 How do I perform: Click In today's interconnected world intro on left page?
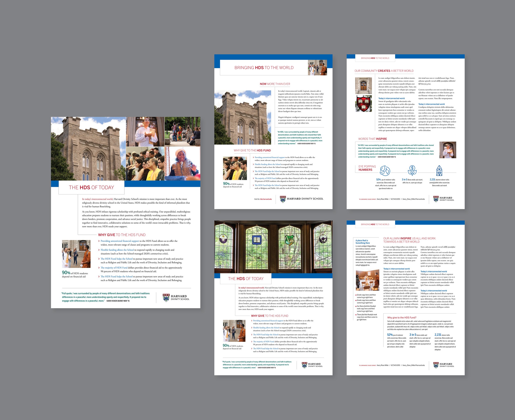click(97, 199)
